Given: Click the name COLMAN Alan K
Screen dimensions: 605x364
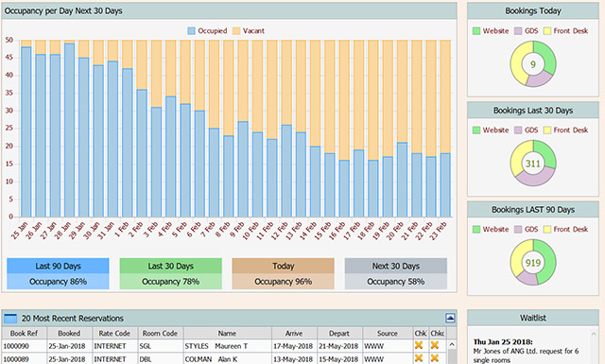Looking at the screenshot, I should [x=211, y=359].
